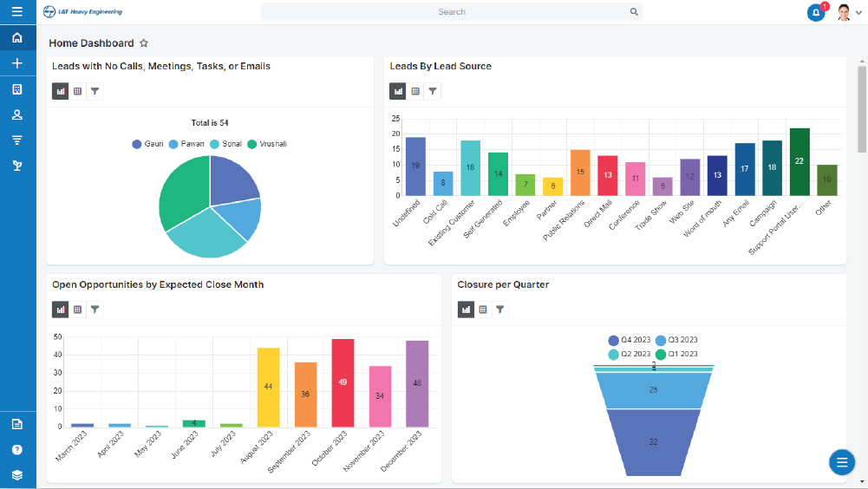Open the Contacts person icon in the sidebar
The width and height of the screenshot is (868, 489).
pos(17,114)
